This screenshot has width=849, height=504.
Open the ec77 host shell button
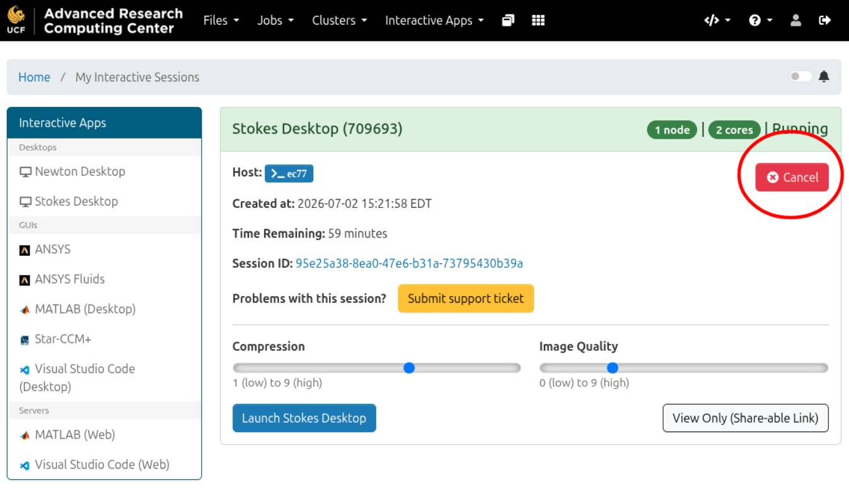289,173
